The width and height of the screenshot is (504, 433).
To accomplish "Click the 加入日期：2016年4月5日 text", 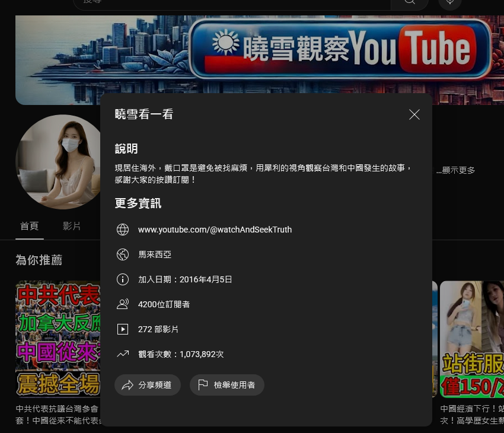I will pos(185,279).
